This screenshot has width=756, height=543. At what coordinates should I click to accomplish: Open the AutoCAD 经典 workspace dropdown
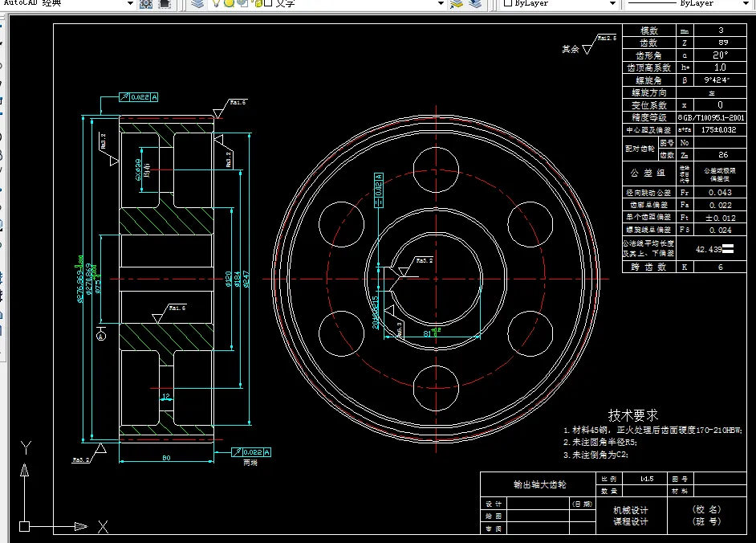click(130, 3)
